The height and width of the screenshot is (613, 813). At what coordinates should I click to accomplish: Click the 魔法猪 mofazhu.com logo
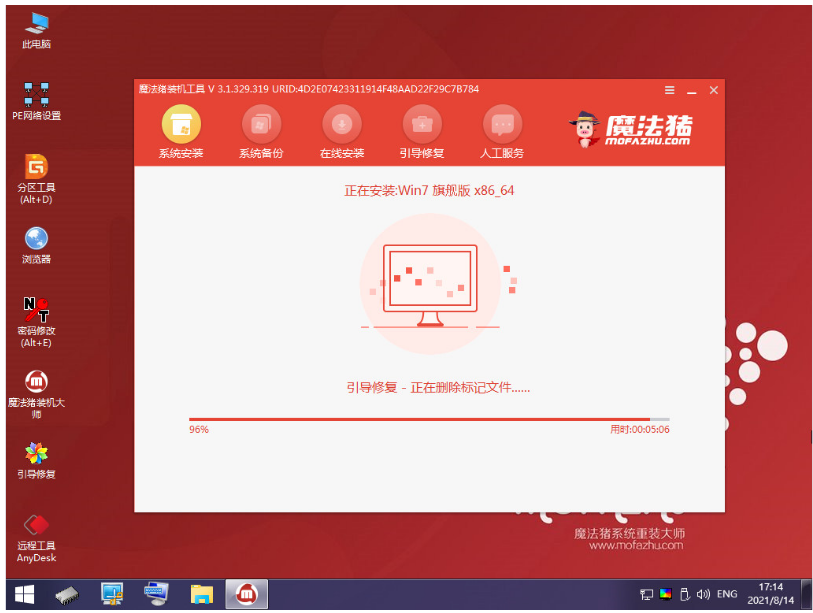630,129
